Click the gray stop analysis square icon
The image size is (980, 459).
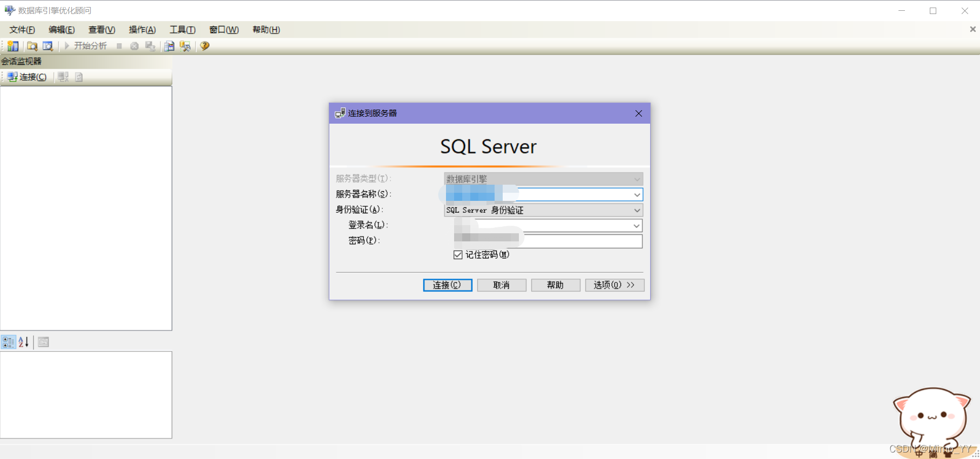(x=119, y=46)
